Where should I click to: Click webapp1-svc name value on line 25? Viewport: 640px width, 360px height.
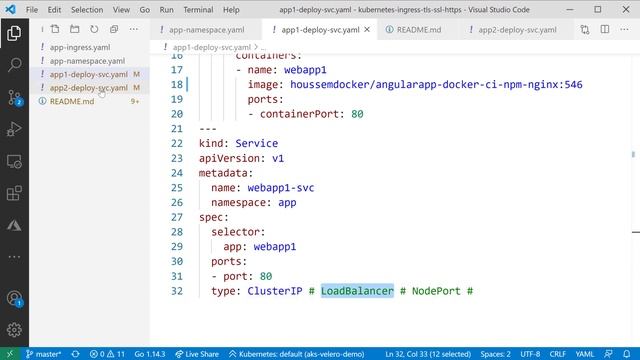(281, 188)
